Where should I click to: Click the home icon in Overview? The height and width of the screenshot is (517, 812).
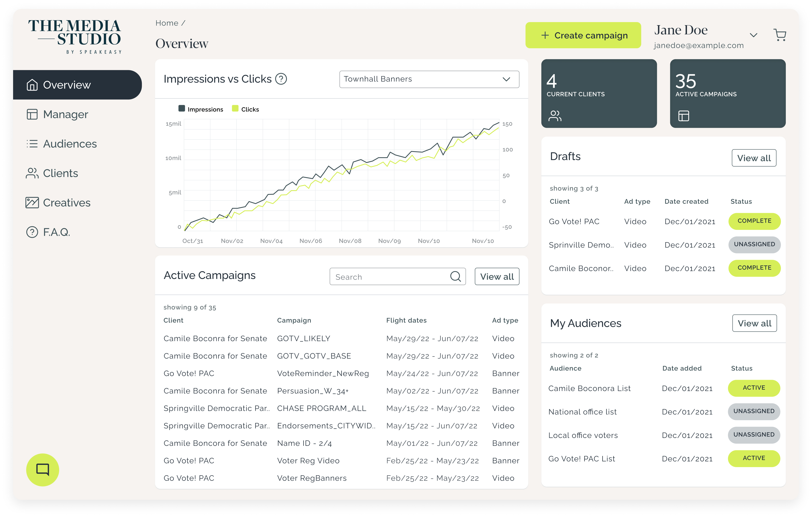tap(32, 85)
